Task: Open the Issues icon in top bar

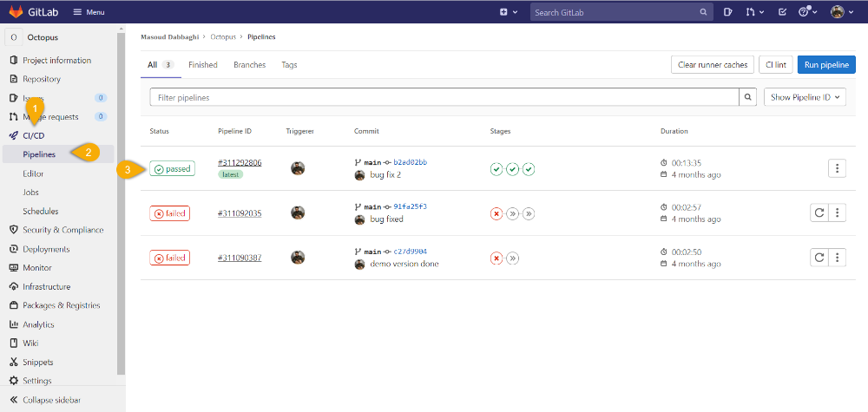Action: 728,12
